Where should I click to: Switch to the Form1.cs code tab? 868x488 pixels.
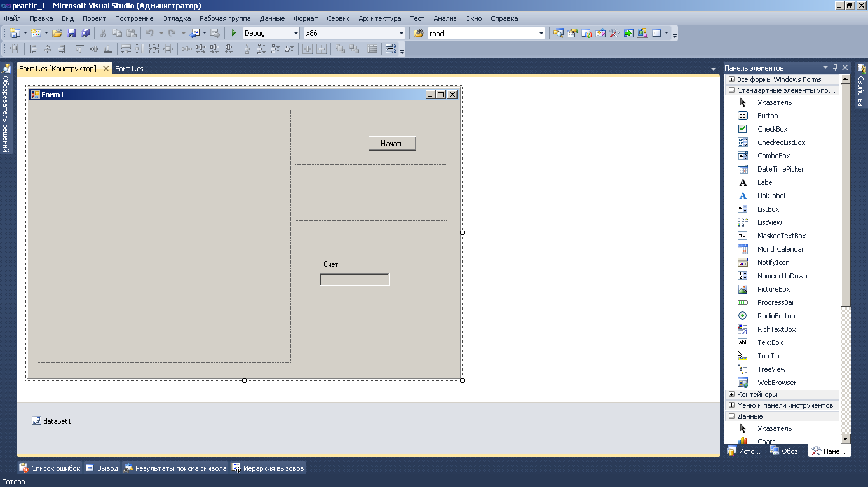(129, 69)
